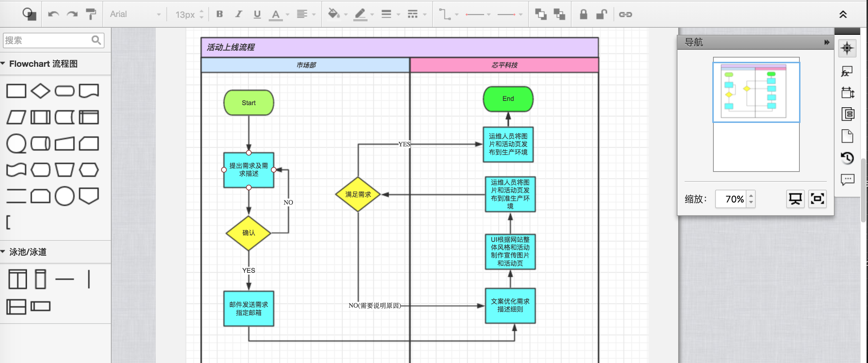Image resolution: width=868 pixels, height=363 pixels.
Task: Select the off-page connector shape
Action: 89,196
